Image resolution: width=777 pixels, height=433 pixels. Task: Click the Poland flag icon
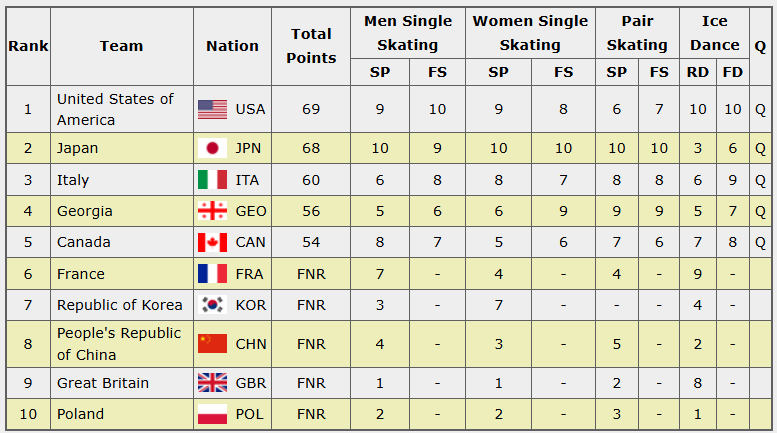[x=212, y=414]
